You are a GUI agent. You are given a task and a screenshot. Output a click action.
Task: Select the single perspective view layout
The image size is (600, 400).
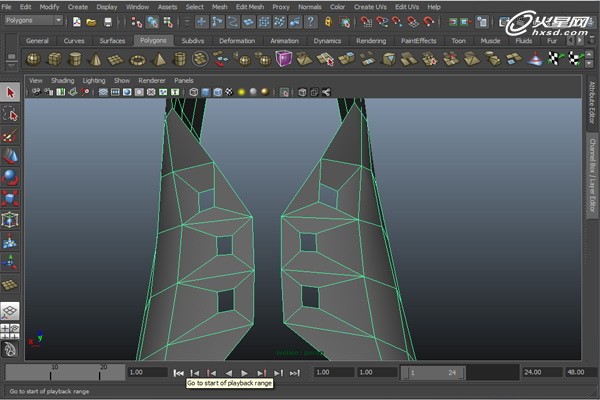point(11,310)
